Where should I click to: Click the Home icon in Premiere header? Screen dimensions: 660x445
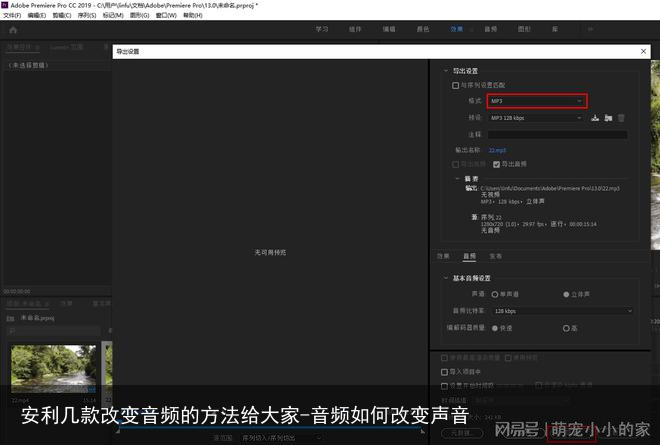point(13,30)
